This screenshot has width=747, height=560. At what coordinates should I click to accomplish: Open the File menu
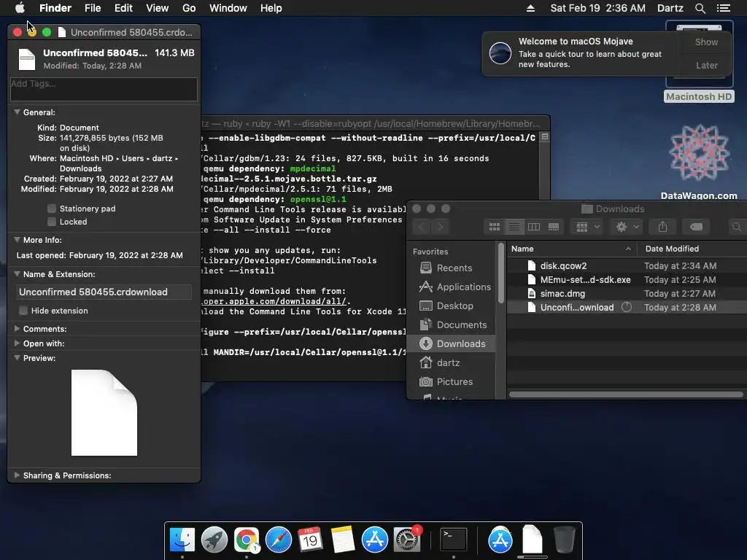(93, 8)
